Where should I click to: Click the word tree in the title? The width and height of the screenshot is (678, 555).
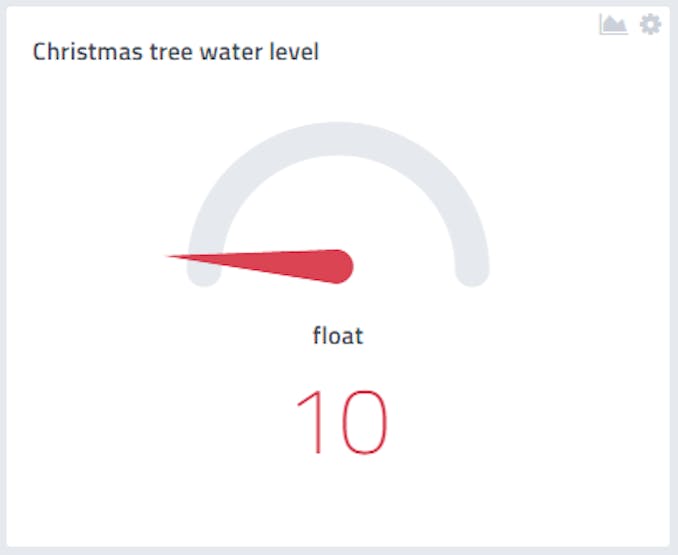[171, 53]
